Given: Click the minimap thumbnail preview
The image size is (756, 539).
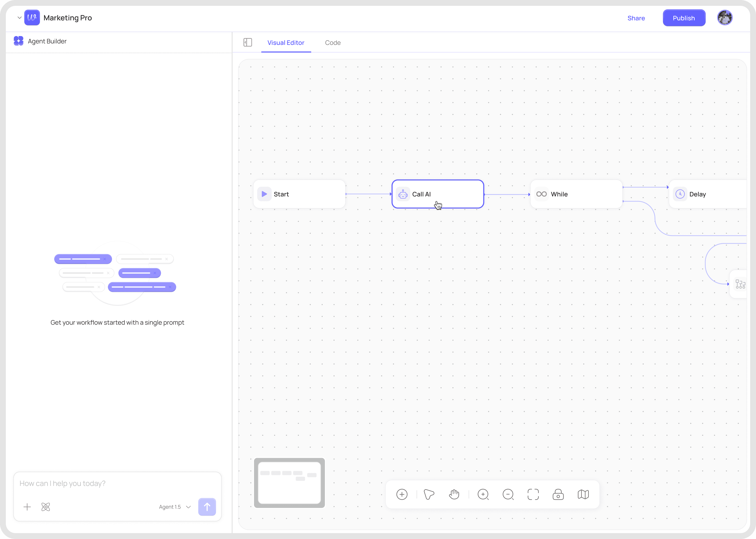Looking at the screenshot, I should (x=289, y=483).
